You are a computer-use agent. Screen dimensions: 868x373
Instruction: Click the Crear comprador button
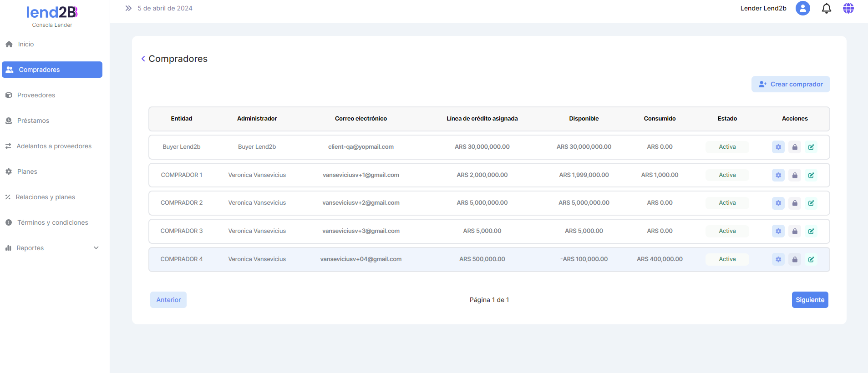790,84
